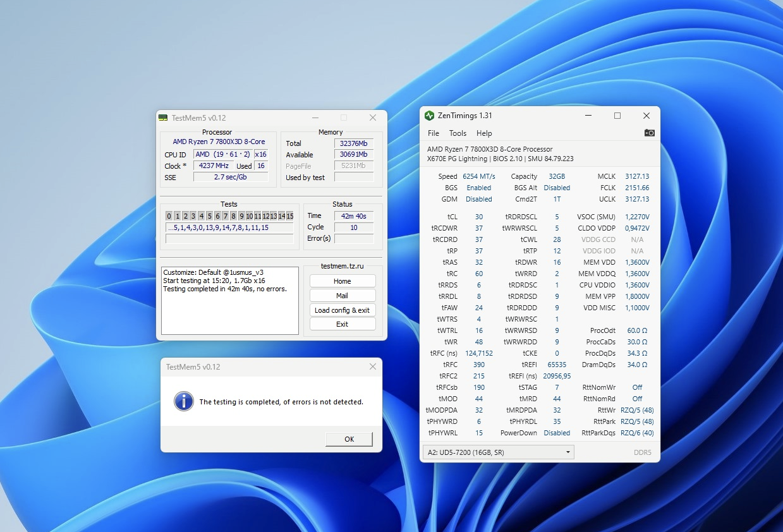Click the ProcOdt value 60.0 Ω
This screenshot has height=532, width=783.
(637, 330)
